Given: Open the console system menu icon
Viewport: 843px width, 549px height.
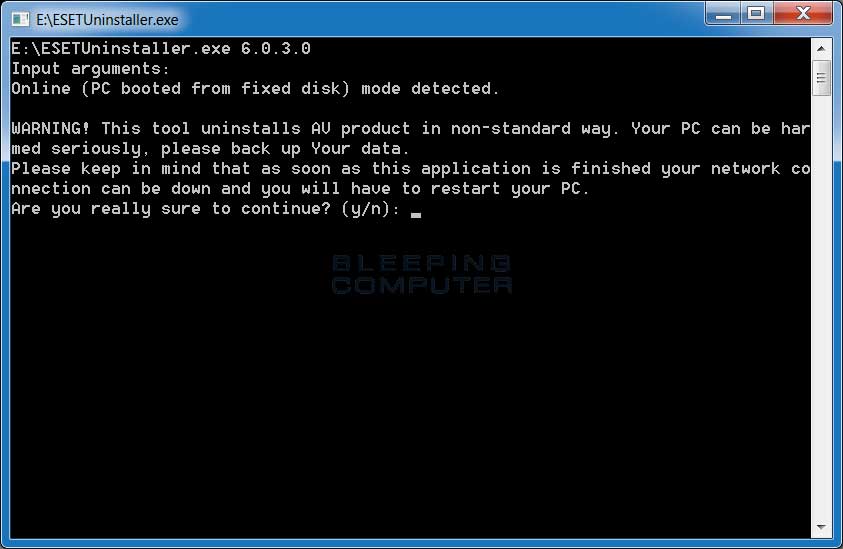Looking at the screenshot, I should (x=20, y=19).
